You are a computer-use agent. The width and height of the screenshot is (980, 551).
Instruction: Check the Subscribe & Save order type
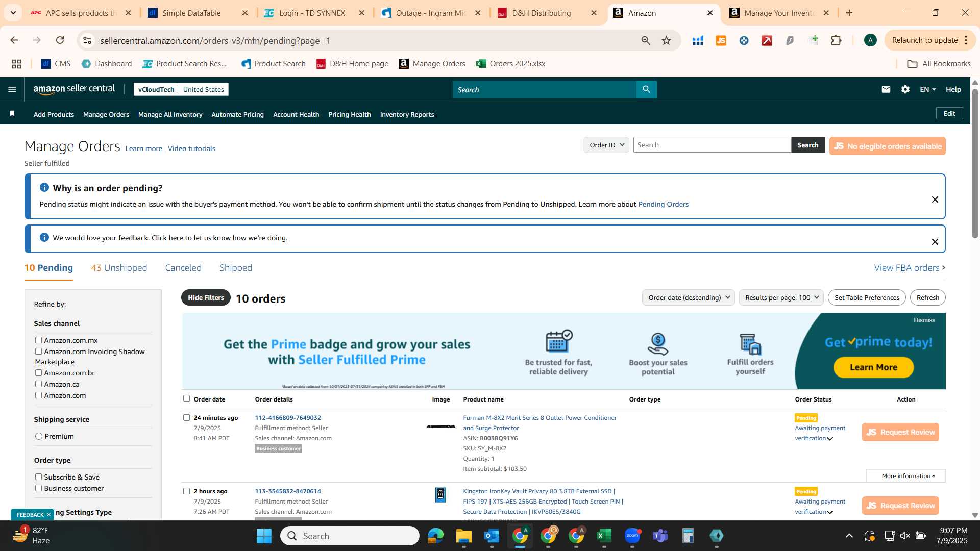pyautogui.click(x=38, y=477)
